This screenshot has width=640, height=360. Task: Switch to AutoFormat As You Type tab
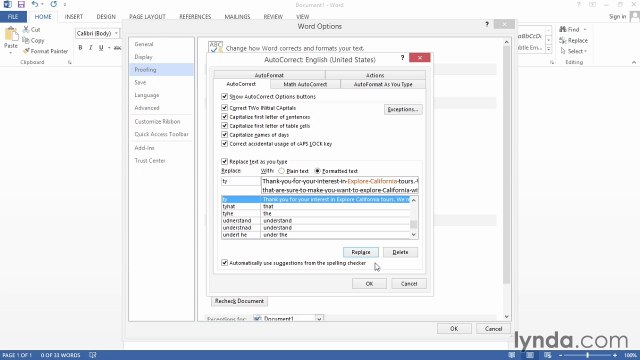coord(383,84)
